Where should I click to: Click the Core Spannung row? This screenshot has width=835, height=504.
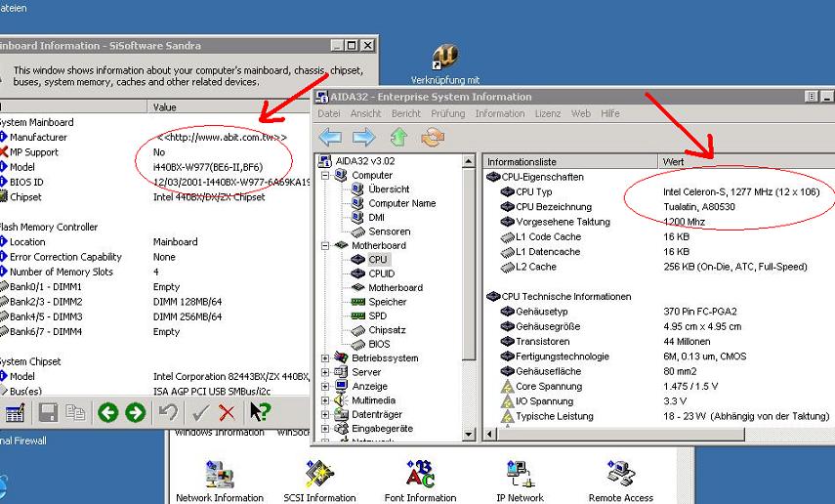[609, 386]
